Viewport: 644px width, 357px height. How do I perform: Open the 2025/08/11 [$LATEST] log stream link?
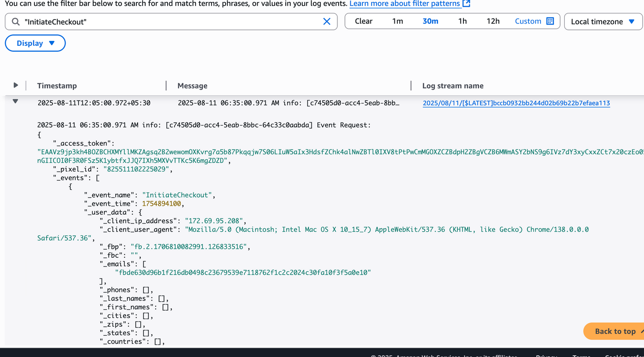(516, 103)
